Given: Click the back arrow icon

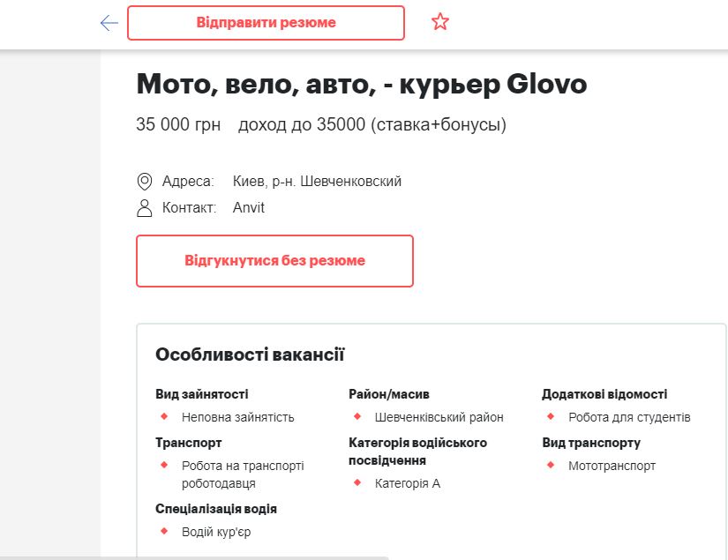Looking at the screenshot, I should [x=108, y=22].
